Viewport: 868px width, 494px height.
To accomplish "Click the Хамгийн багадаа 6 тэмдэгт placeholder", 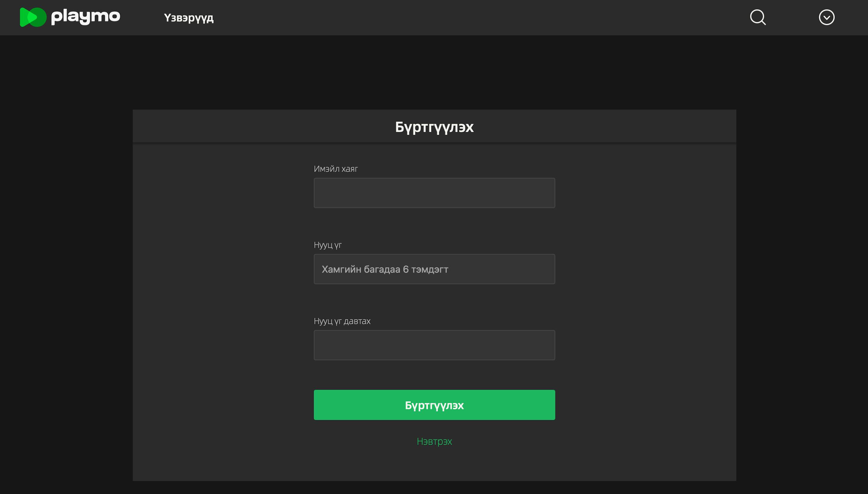I will pyautogui.click(x=385, y=269).
